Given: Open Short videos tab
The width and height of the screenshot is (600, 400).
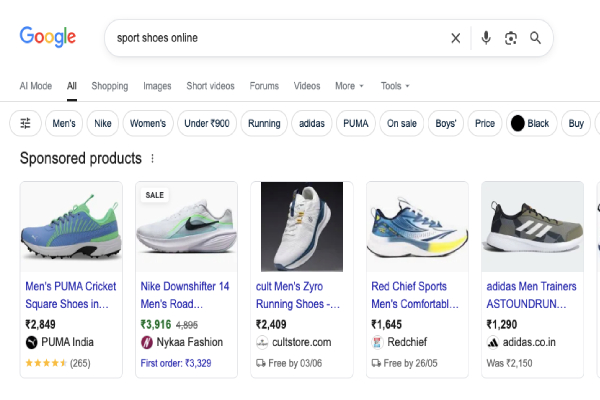Looking at the screenshot, I should click(210, 86).
